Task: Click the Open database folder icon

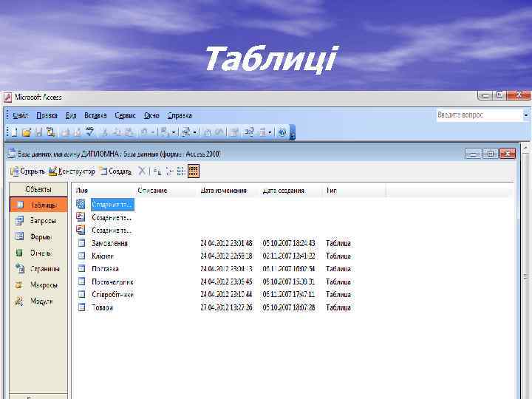Action: click(x=26, y=132)
